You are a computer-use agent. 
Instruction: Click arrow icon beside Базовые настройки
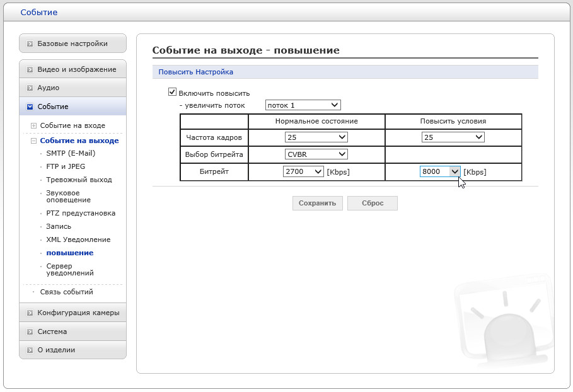(30, 44)
